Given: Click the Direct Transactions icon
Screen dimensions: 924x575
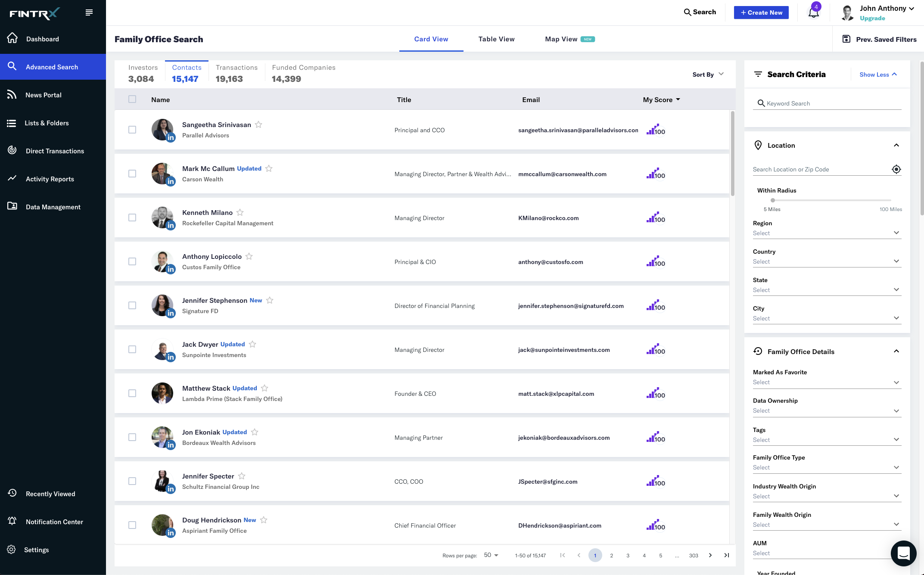Looking at the screenshot, I should [x=12, y=150].
